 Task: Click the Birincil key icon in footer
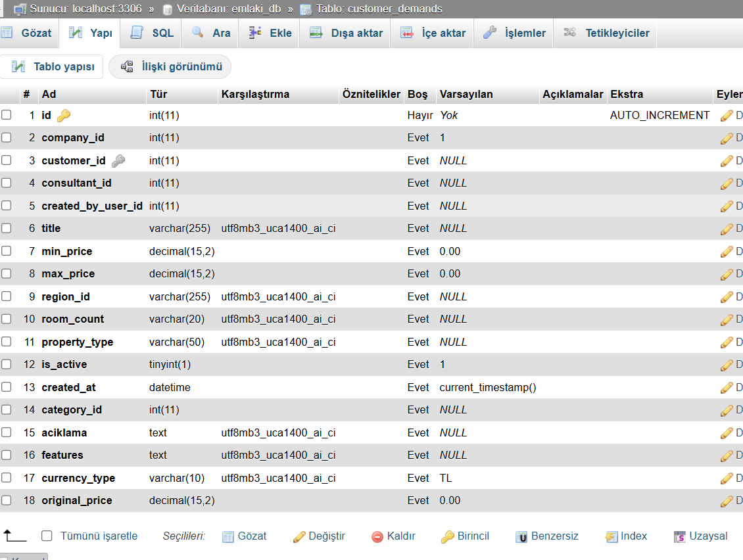(x=448, y=536)
